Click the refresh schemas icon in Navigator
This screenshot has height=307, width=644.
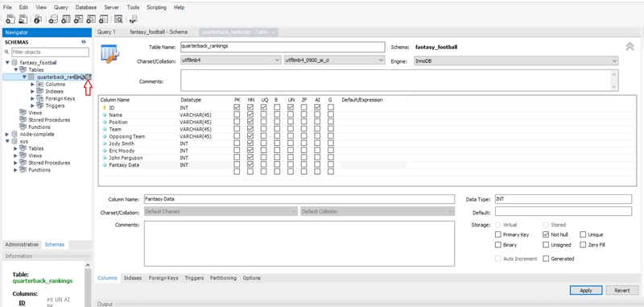(x=84, y=42)
